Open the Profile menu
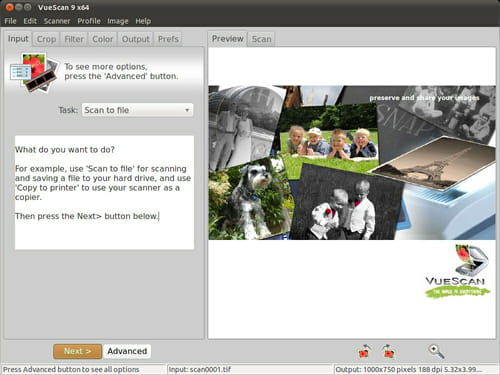Screen dimensions: 500x375 pyautogui.click(x=89, y=21)
